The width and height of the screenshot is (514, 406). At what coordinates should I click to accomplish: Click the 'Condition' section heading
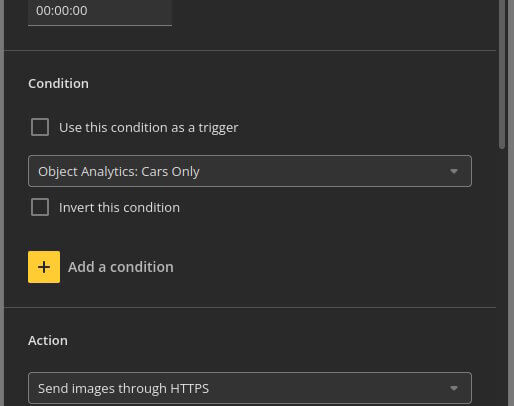click(x=58, y=83)
